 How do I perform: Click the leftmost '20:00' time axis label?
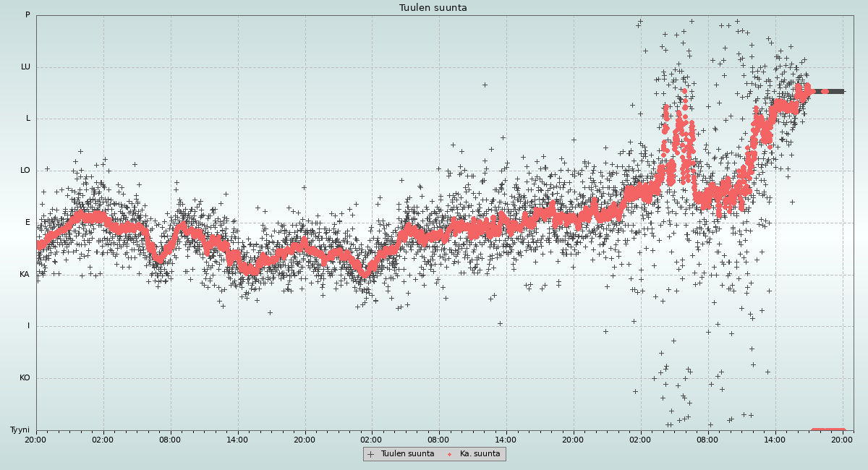36,439
